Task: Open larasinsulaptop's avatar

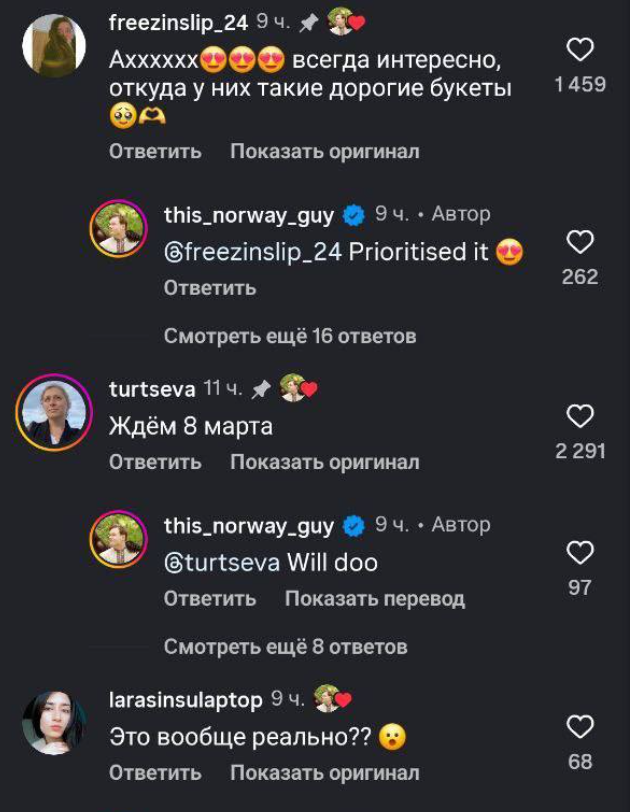Action: point(52,721)
